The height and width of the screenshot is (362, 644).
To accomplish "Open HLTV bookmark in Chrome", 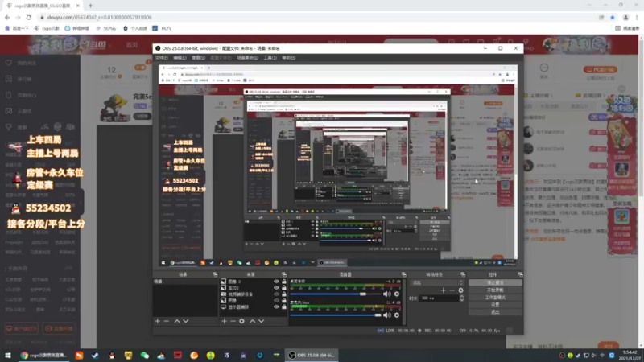I will coord(163,28).
